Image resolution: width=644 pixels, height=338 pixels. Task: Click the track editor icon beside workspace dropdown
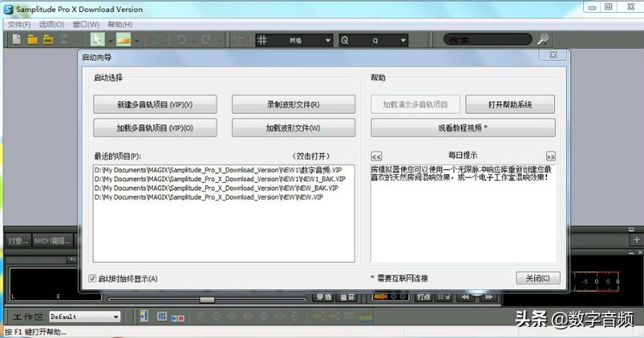(x=144, y=317)
